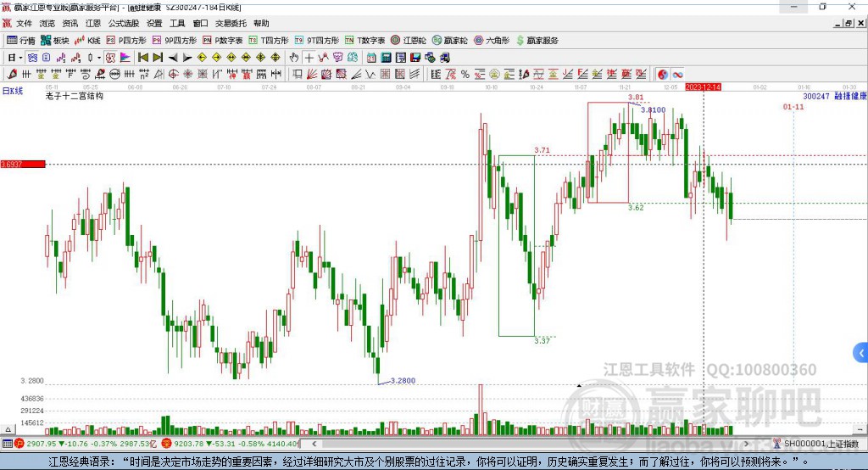The height and width of the screenshot is (470, 868).
Task: Select the crosshair cursor tool
Action: pos(309,58)
